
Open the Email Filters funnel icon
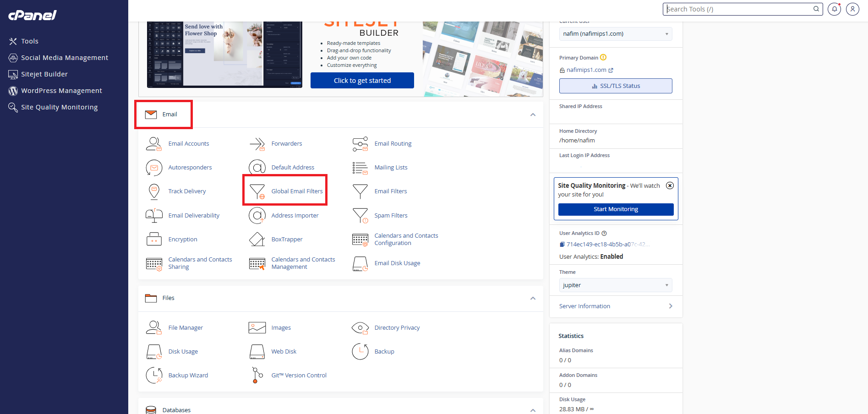point(360,191)
